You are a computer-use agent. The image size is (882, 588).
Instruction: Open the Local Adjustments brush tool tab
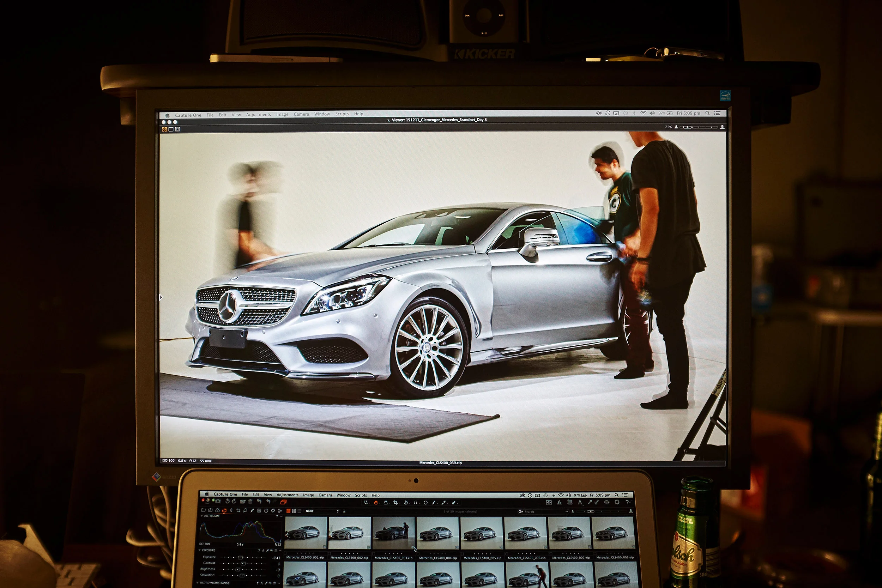tap(252, 510)
